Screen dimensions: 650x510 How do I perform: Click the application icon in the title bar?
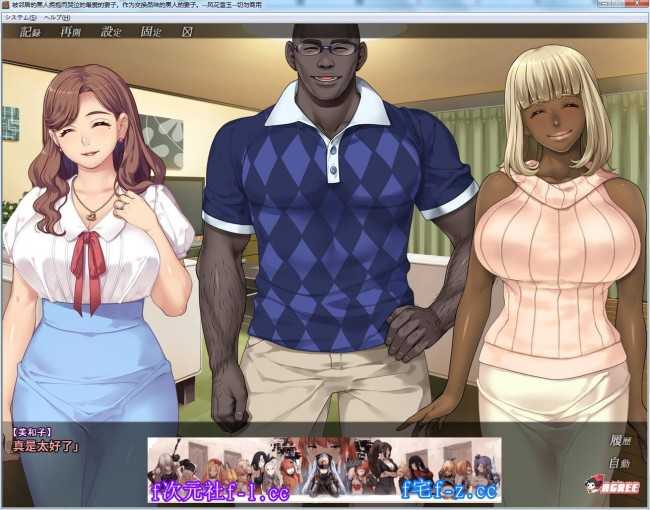point(6,5)
